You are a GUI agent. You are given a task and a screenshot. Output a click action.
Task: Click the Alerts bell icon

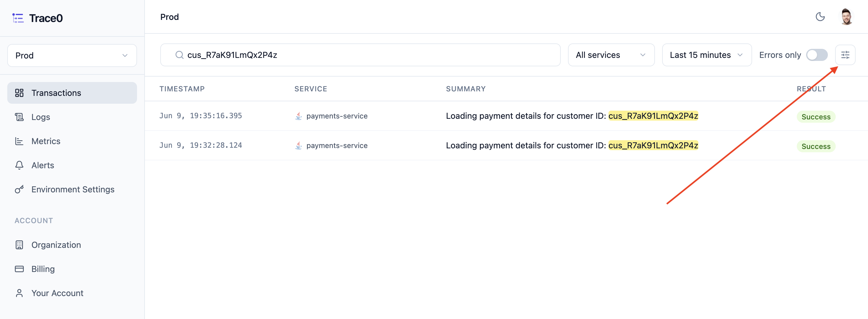pos(19,165)
